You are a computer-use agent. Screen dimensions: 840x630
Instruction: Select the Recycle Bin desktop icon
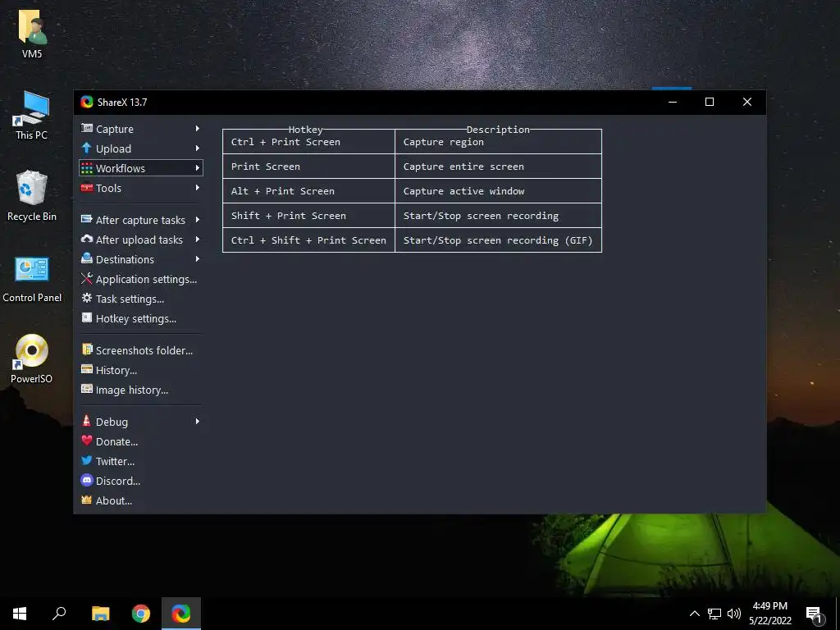(x=32, y=195)
